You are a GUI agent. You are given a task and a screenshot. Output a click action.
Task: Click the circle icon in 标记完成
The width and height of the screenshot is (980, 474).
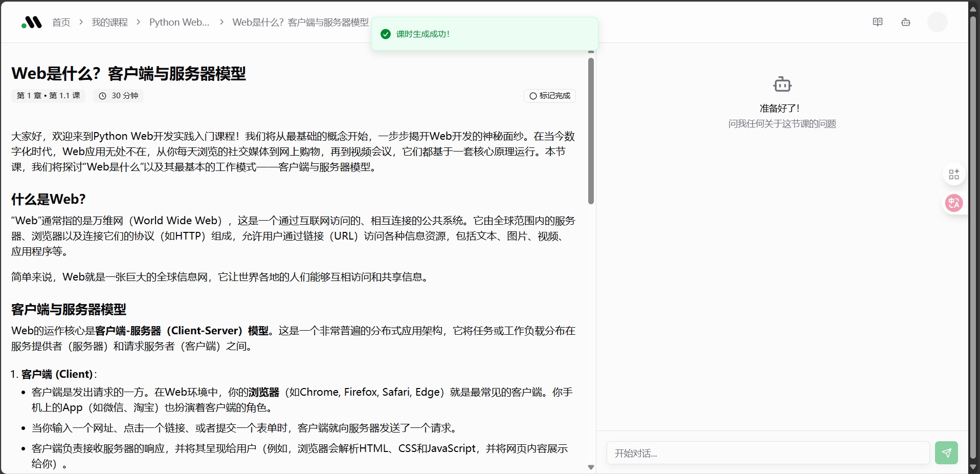click(x=533, y=96)
